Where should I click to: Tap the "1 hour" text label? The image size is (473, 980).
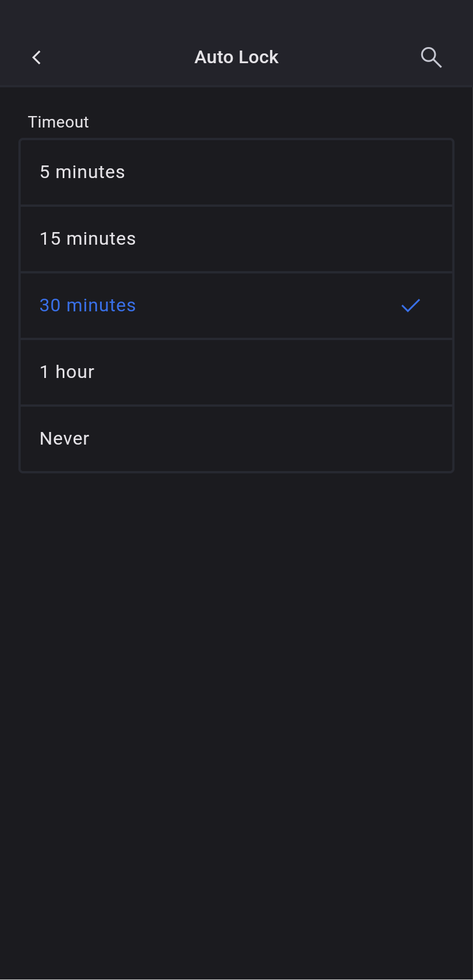67,372
